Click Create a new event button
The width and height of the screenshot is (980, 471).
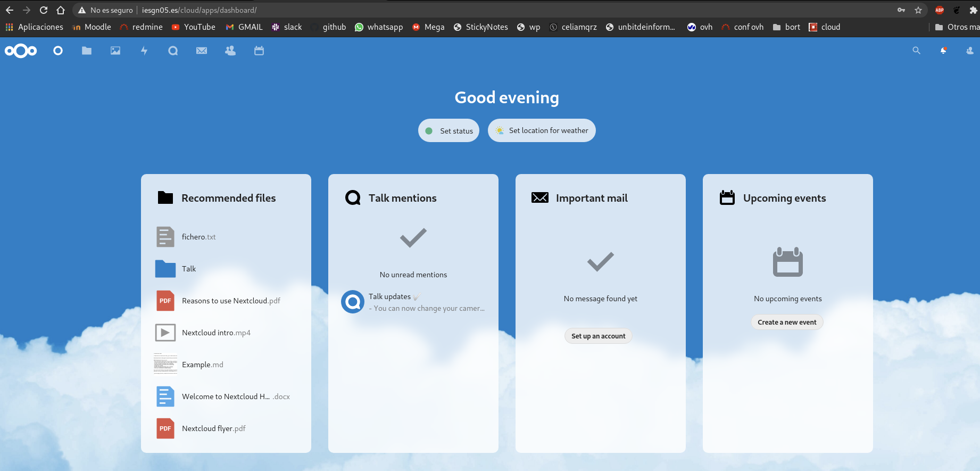pos(787,322)
